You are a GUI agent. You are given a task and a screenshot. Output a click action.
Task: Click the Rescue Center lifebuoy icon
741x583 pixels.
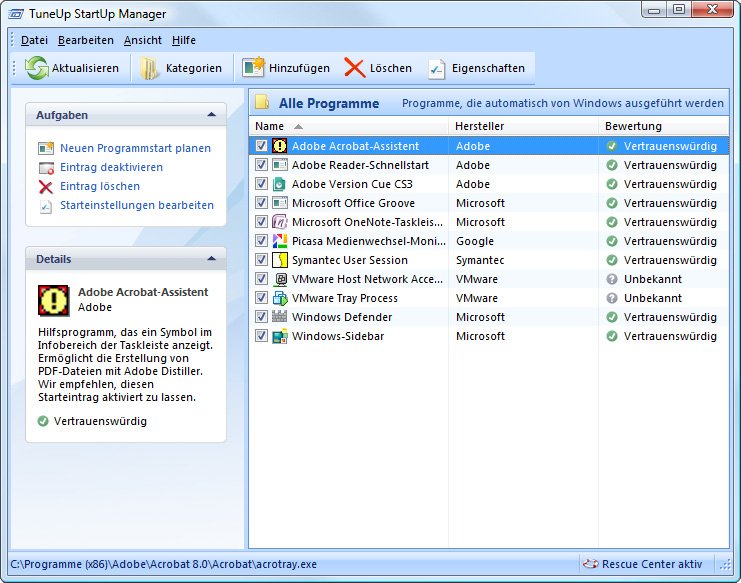click(x=590, y=564)
